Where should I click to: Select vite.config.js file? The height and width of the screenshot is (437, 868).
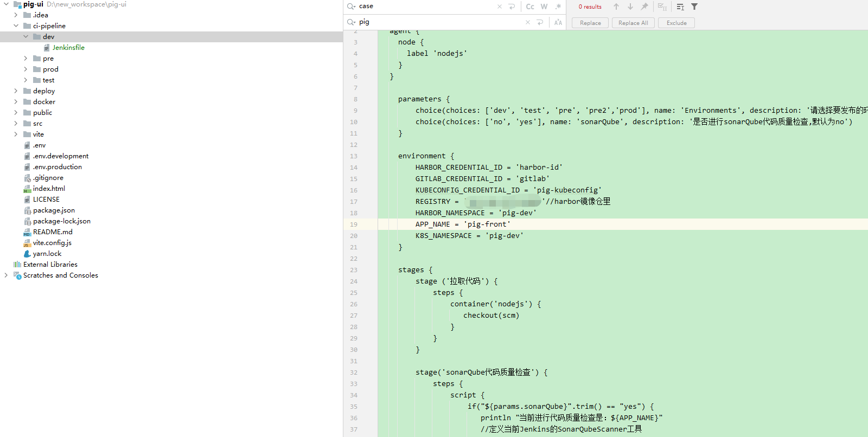tap(52, 243)
